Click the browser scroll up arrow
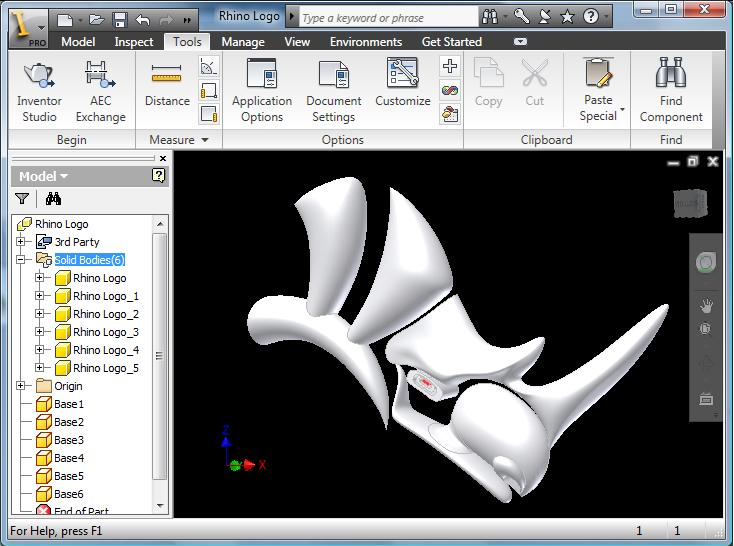Viewport: 734px width, 546px height. click(x=160, y=224)
